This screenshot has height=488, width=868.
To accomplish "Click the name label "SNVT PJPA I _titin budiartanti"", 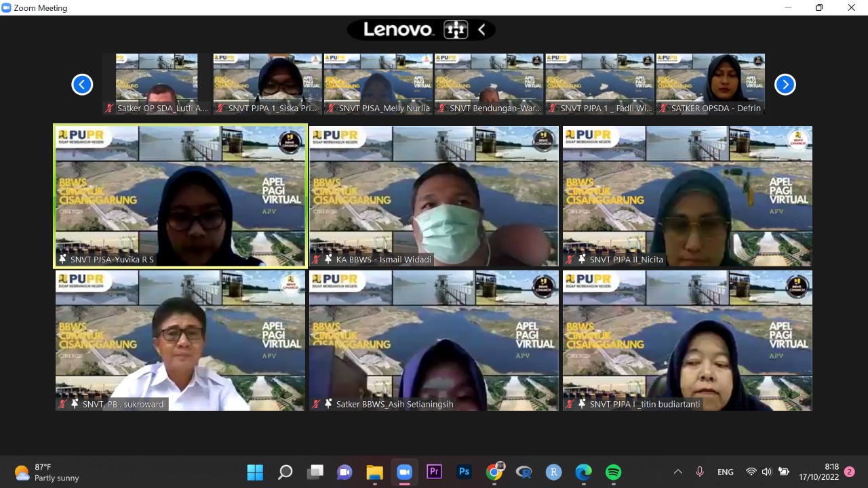I will 644,405.
